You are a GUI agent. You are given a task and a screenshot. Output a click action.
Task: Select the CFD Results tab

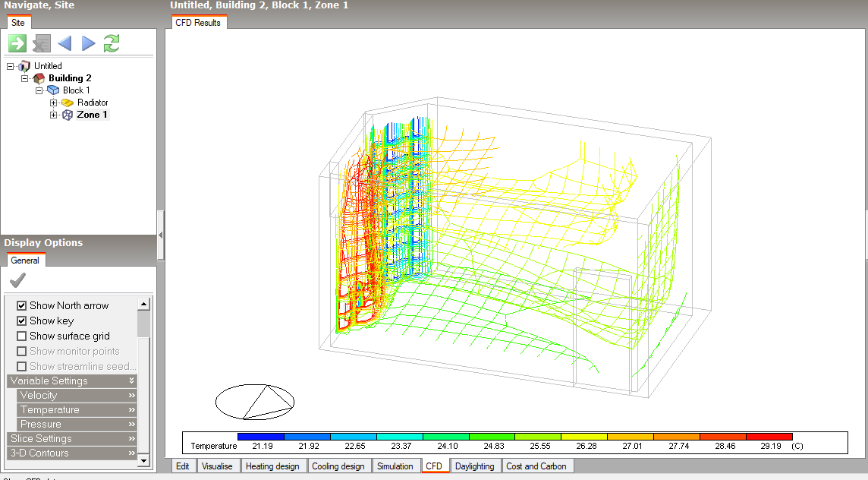click(x=198, y=23)
